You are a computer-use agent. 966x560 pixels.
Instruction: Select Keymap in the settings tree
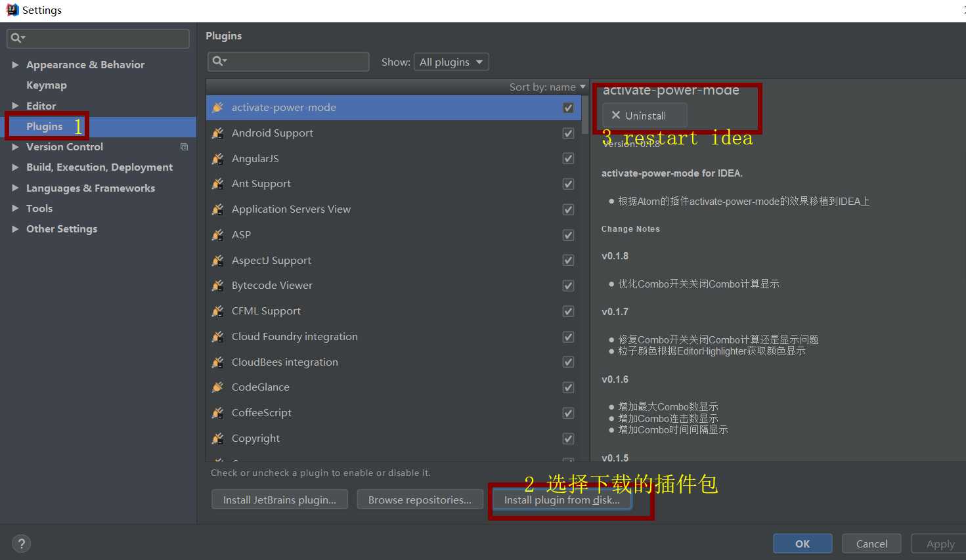click(x=47, y=85)
